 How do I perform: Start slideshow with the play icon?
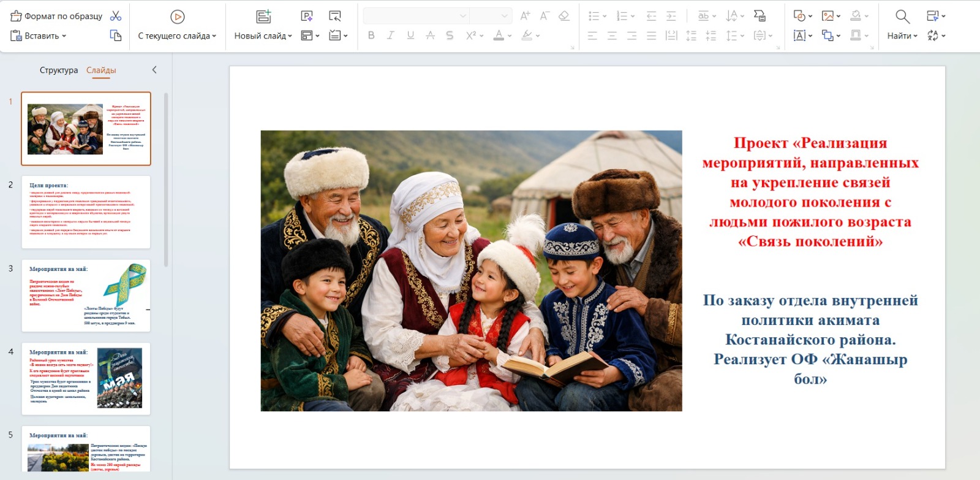coord(177,17)
